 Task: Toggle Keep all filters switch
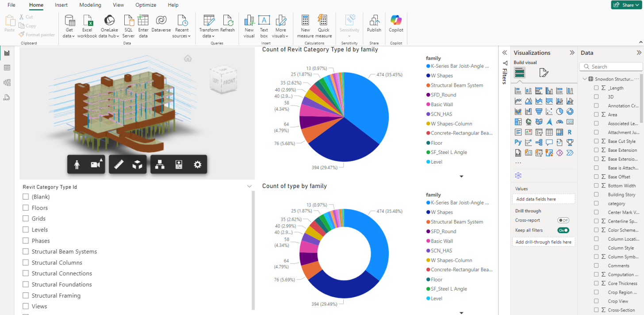tap(563, 230)
